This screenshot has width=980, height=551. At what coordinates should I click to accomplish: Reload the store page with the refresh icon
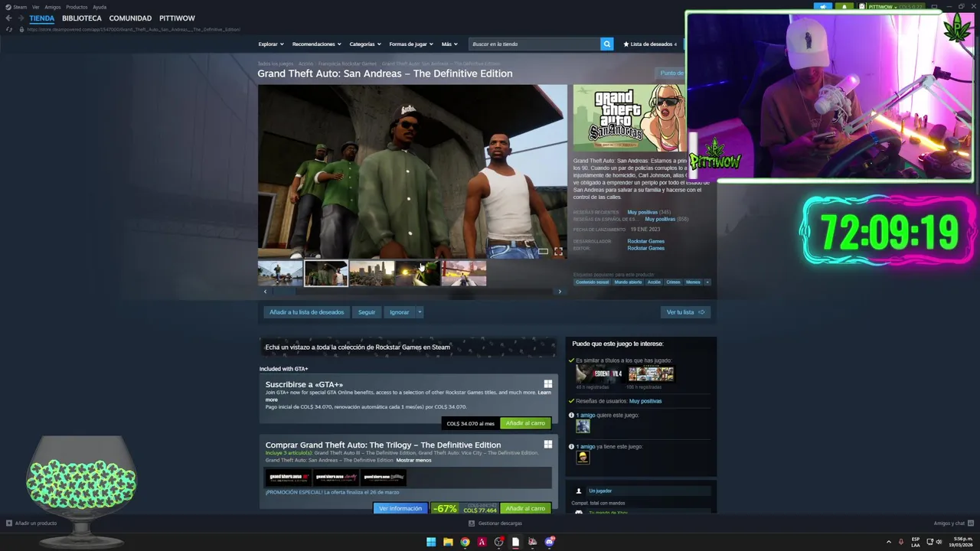pos(8,29)
